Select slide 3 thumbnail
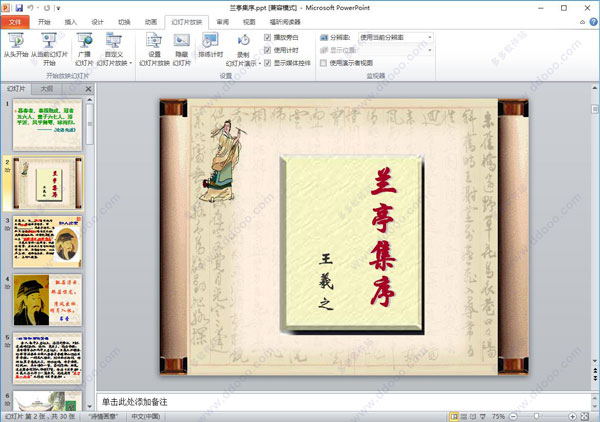The image size is (600, 422). click(x=47, y=242)
